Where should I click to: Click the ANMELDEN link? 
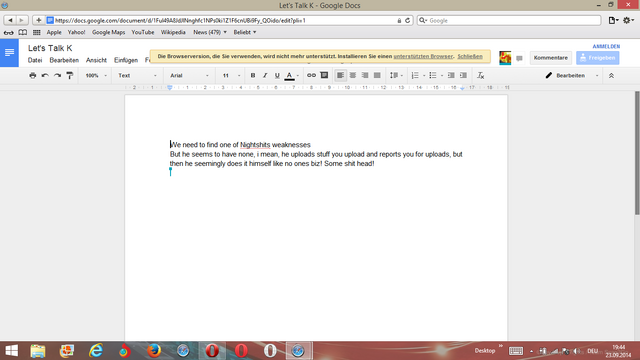tap(606, 47)
